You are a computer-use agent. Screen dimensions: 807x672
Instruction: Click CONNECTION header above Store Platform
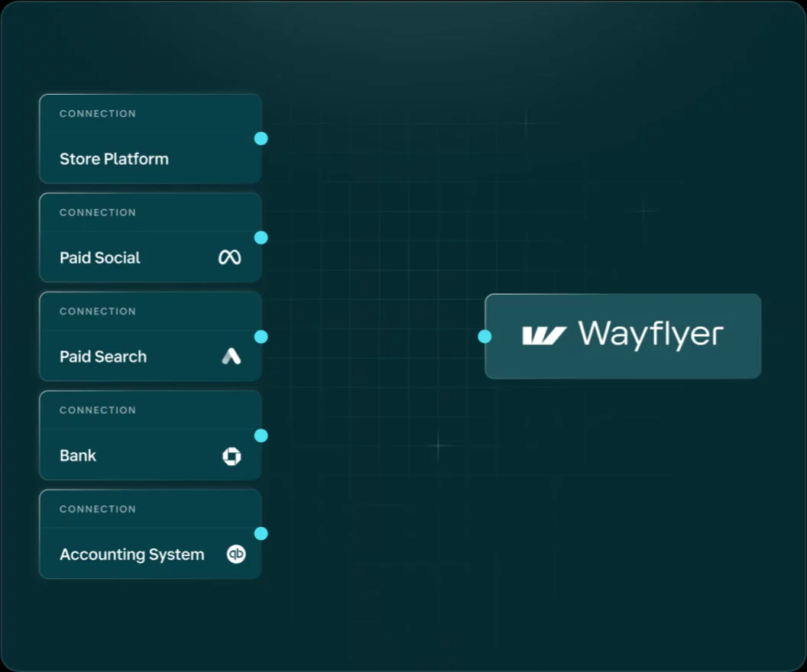pos(98,114)
